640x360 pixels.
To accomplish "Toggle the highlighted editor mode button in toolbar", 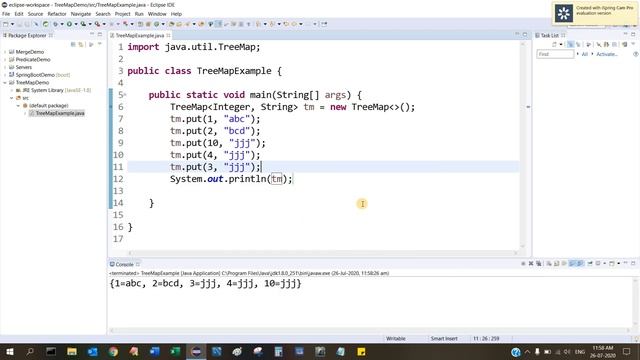I will 218,24.
